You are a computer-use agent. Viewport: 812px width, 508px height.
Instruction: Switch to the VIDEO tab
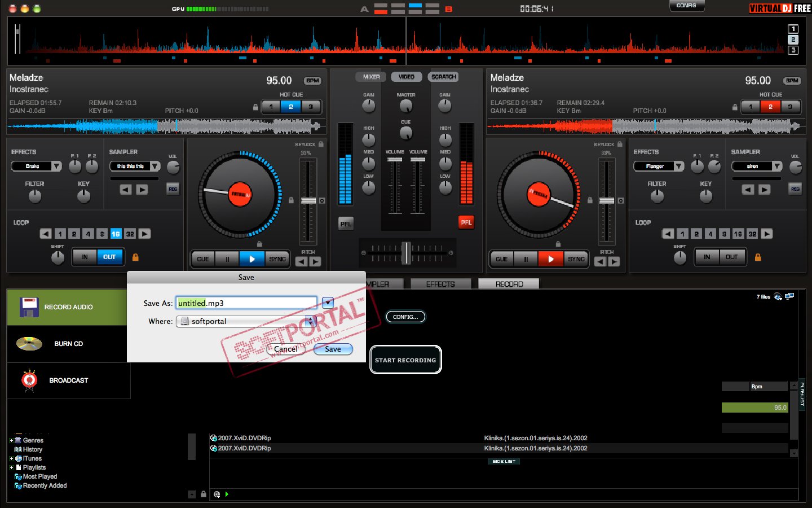pos(407,77)
